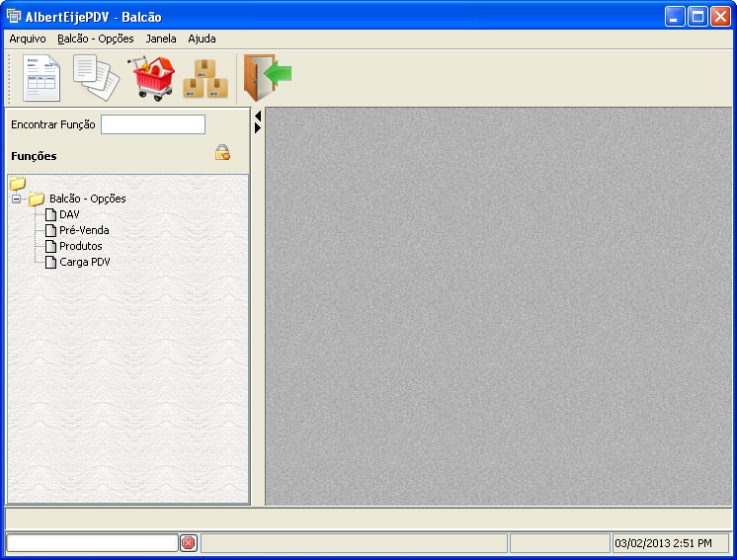The image size is (737, 560).
Task: Click the Carga PDV boxes toolbar icon
Action: (x=205, y=78)
